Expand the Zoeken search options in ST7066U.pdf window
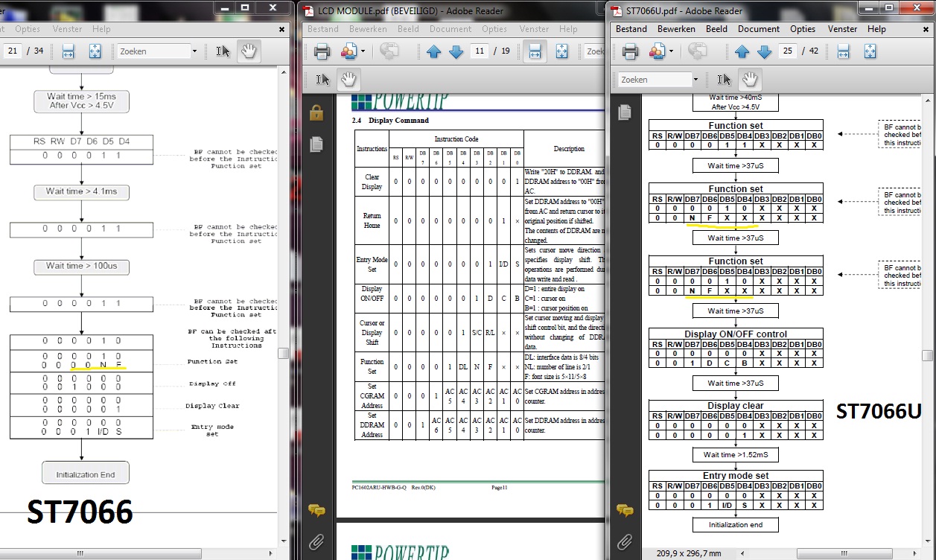 696,80
